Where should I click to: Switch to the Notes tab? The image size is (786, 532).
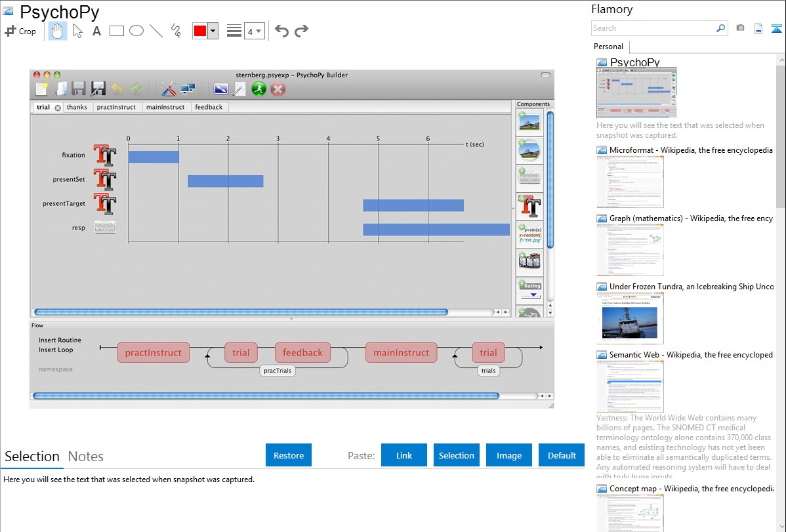pos(85,457)
